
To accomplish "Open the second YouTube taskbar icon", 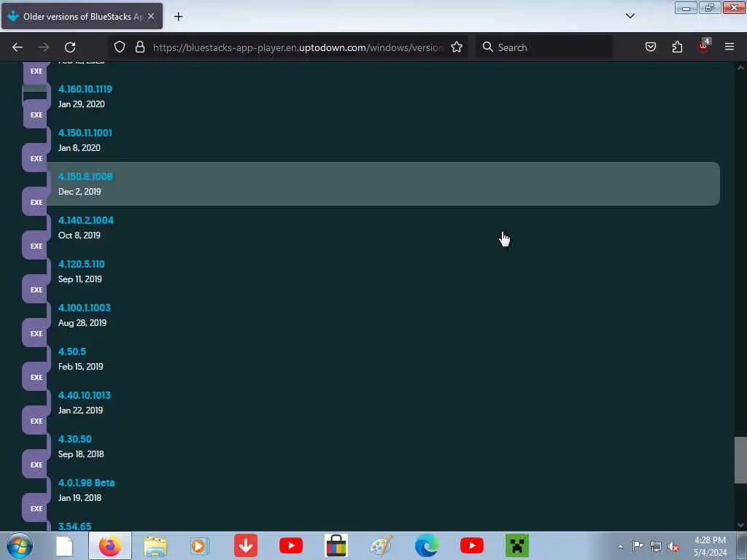I will 472,545.
